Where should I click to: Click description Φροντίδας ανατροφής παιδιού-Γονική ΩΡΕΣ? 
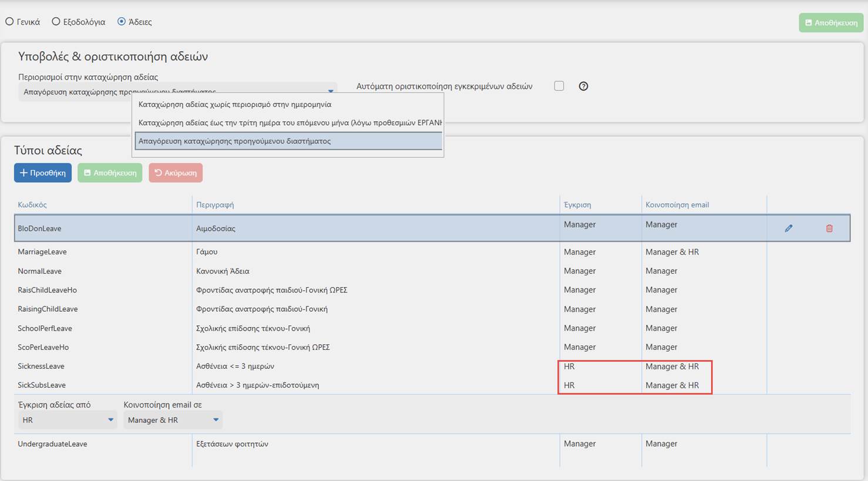[x=272, y=290]
